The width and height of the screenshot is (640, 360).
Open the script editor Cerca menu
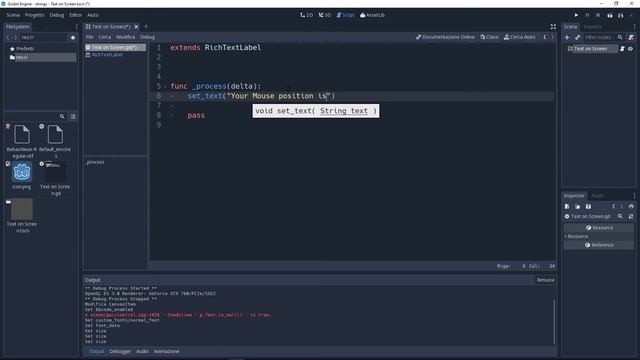pyautogui.click(x=104, y=37)
